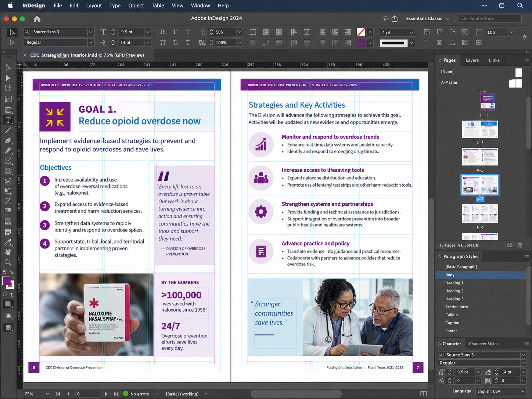Click the No errors preflight status
Viewport: 532px width, 399px height.
[x=136, y=394]
